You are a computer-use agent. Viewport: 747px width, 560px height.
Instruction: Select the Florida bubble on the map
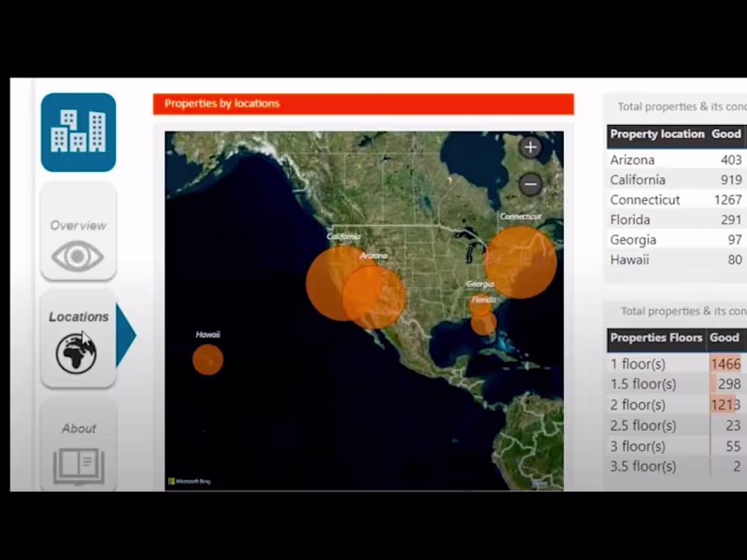click(484, 323)
